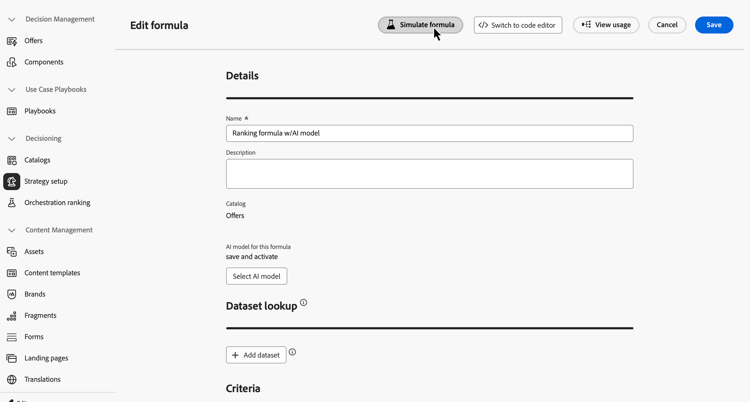Collapse the Decision Management section
The height and width of the screenshot is (402, 750).
point(11,20)
